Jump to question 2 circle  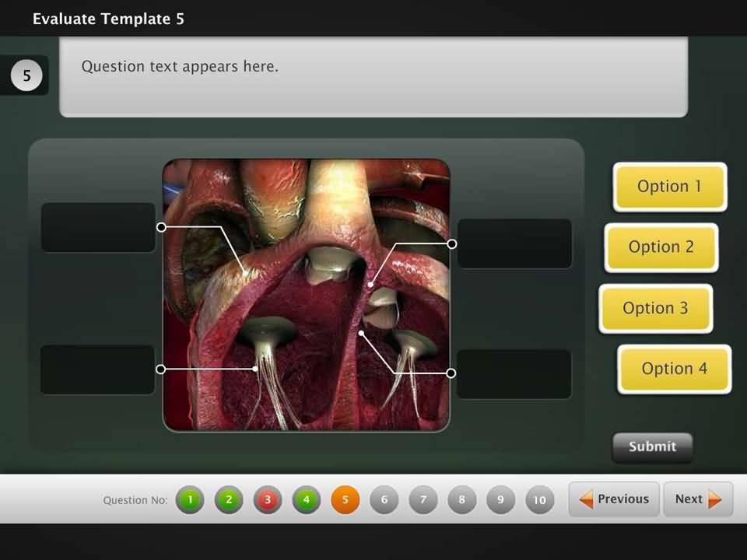click(x=229, y=499)
